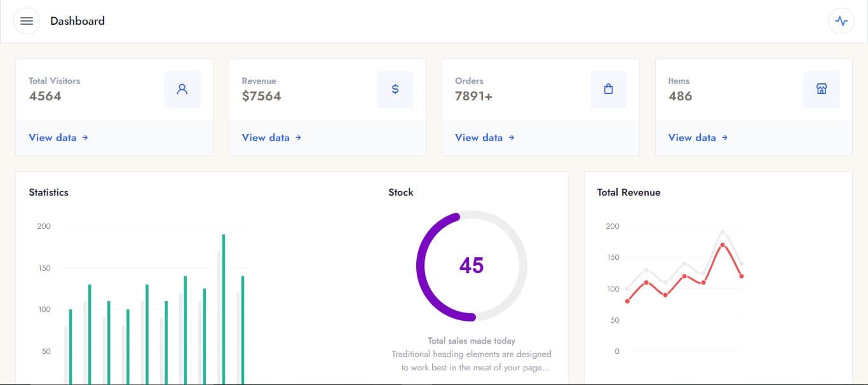Click the Total sales made today text
868x385 pixels.
471,341
